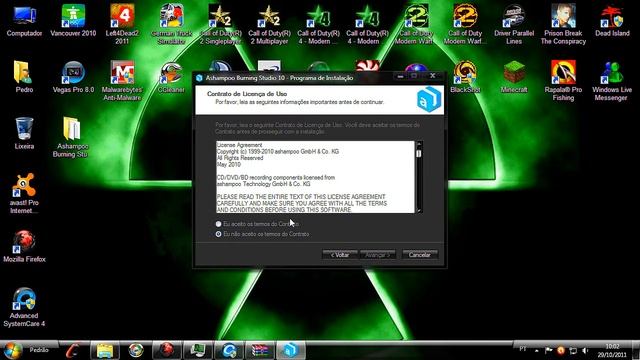The width and height of the screenshot is (640, 360).
Task: Select Windows Live Messenger desktop icon
Action: (x=612, y=80)
